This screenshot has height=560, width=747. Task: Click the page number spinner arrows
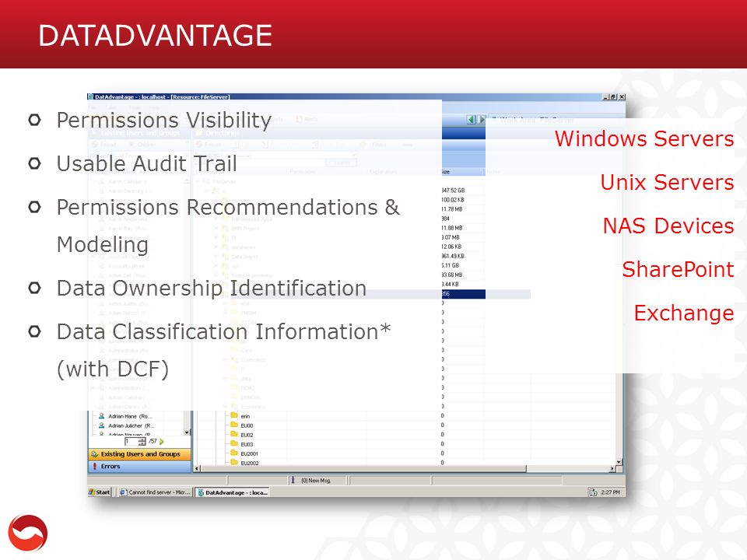142,442
